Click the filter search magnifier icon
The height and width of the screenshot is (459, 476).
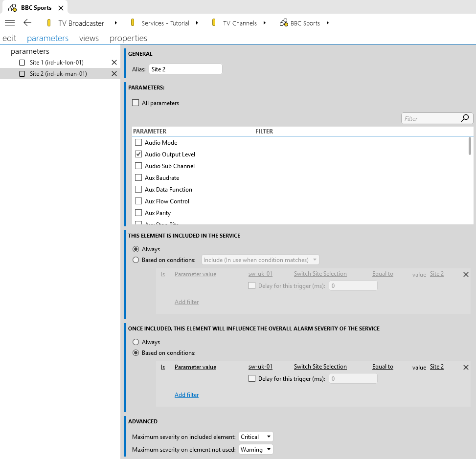(465, 118)
